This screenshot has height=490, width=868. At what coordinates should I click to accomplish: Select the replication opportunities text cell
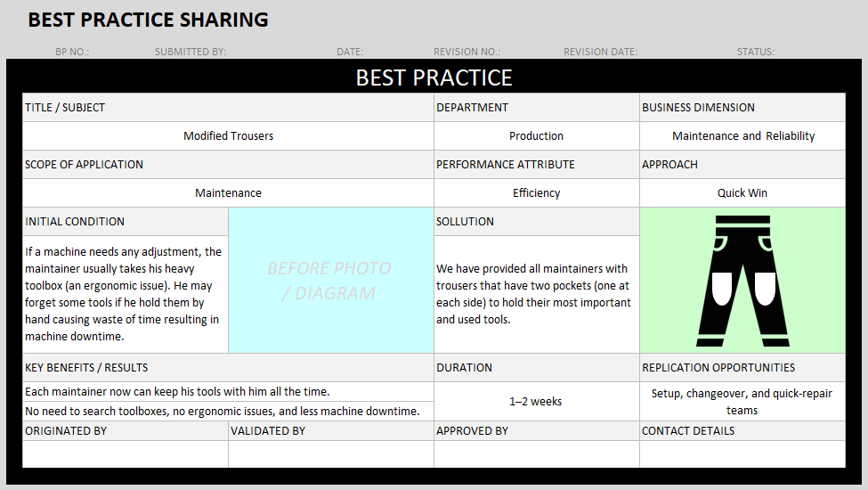(x=742, y=402)
